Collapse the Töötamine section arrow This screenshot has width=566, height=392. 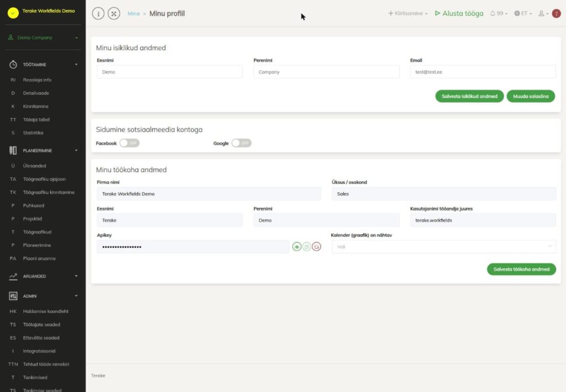coord(76,65)
